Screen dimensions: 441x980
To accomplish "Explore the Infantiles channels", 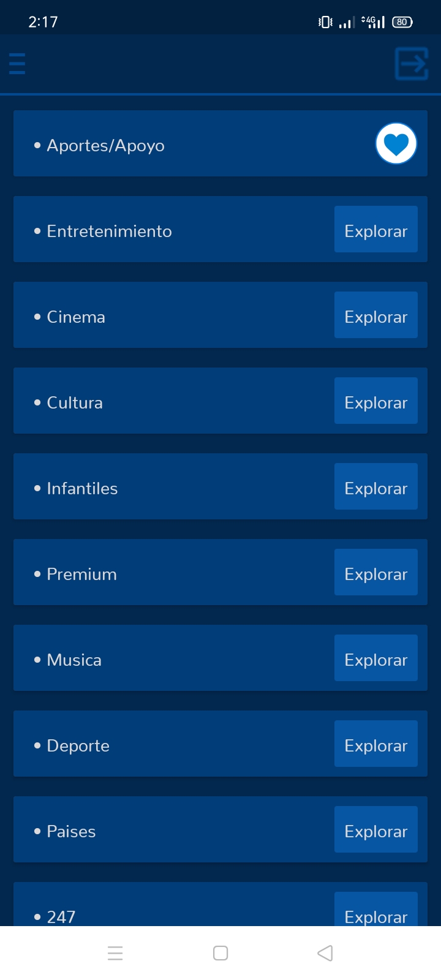I will click(x=375, y=487).
